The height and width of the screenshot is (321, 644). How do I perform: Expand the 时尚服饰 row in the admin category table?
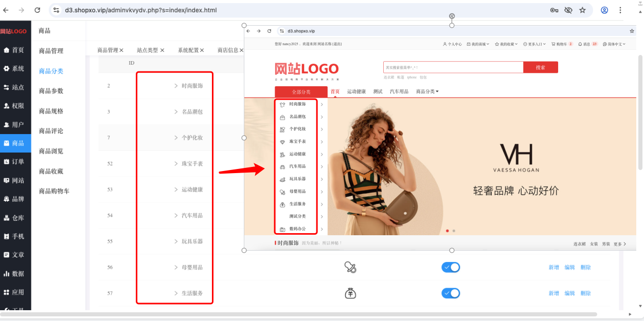[x=176, y=86]
